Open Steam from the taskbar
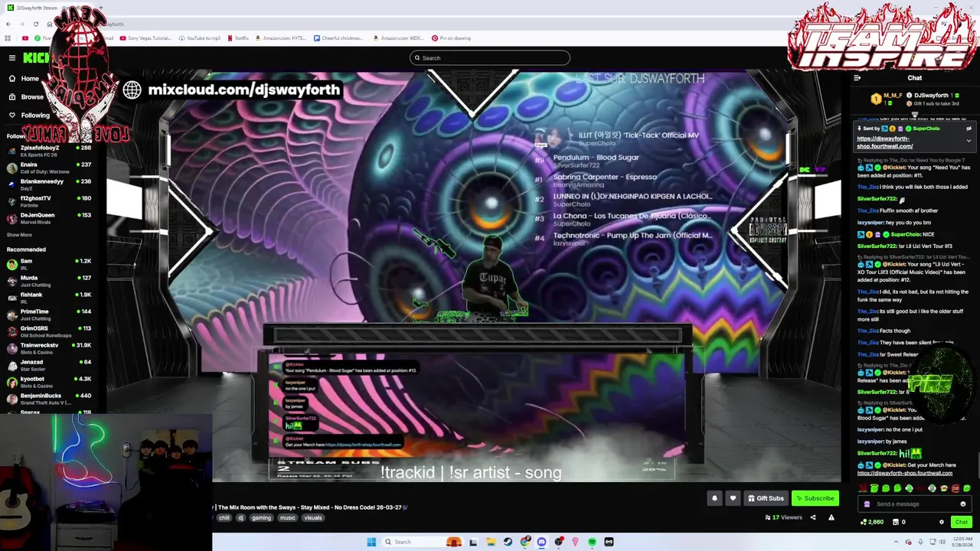Screen dimensions: 980x551 coord(508,542)
